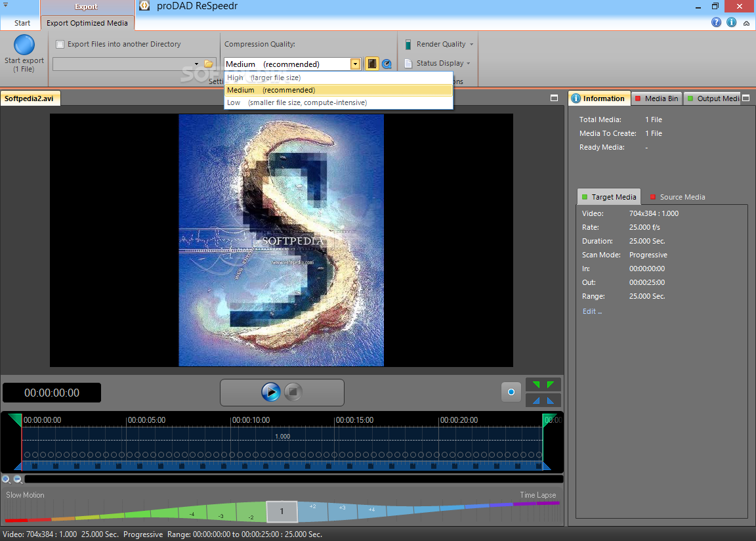Click the blue left range marker button
The width and height of the screenshot is (756, 541).
tap(536, 400)
